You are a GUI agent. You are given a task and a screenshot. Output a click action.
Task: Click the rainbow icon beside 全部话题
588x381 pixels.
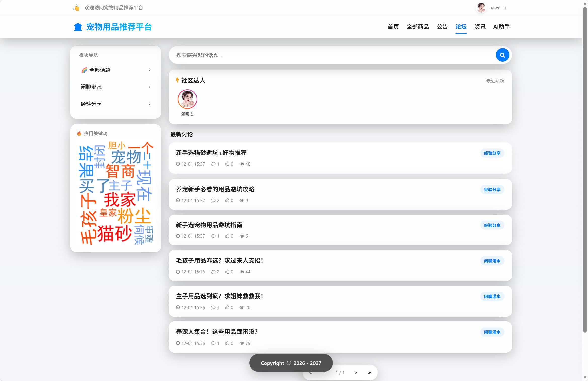point(84,70)
